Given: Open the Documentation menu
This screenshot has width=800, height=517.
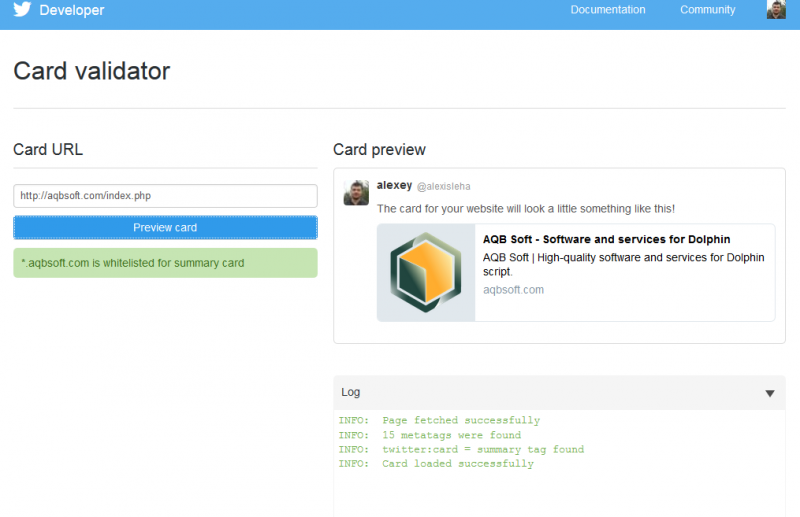Looking at the screenshot, I should (x=608, y=10).
